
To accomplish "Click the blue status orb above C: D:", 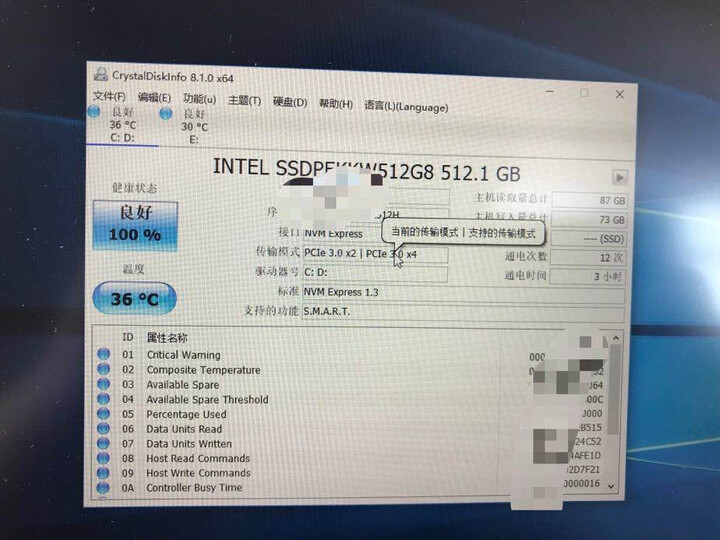I will tap(94, 112).
